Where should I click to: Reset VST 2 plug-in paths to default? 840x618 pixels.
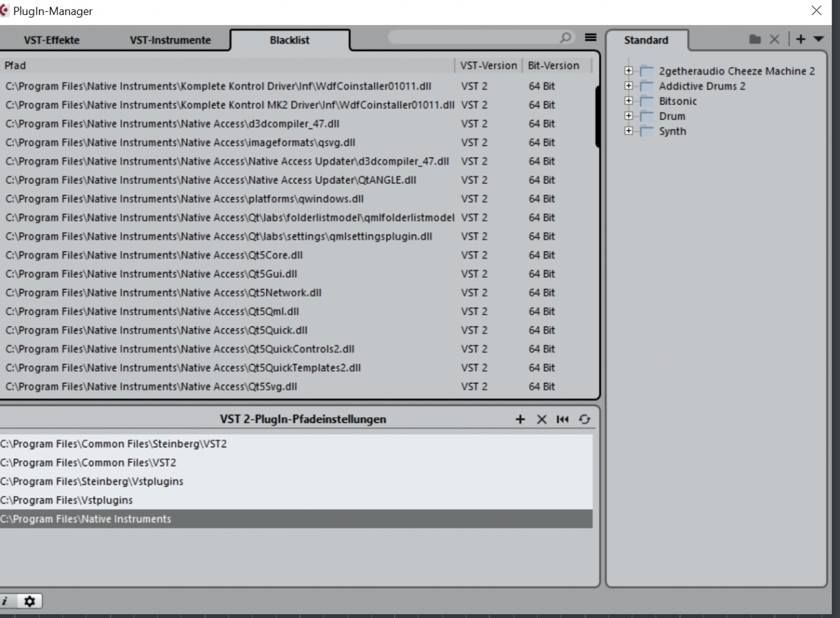tap(562, 419)
